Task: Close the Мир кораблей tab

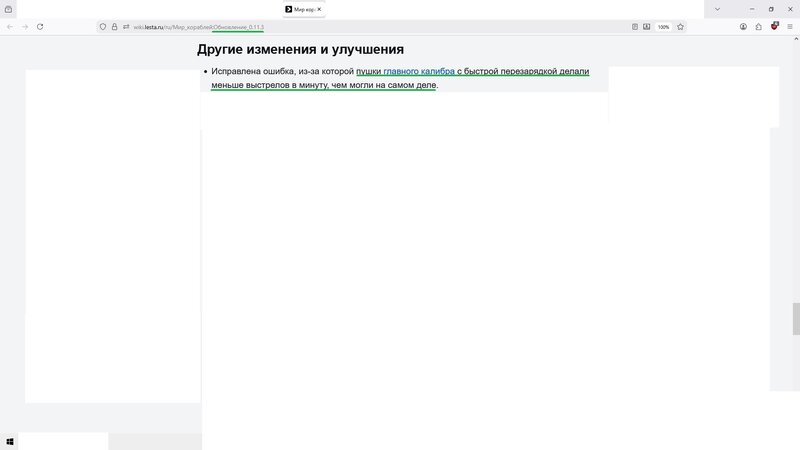Action: (319, 9)
